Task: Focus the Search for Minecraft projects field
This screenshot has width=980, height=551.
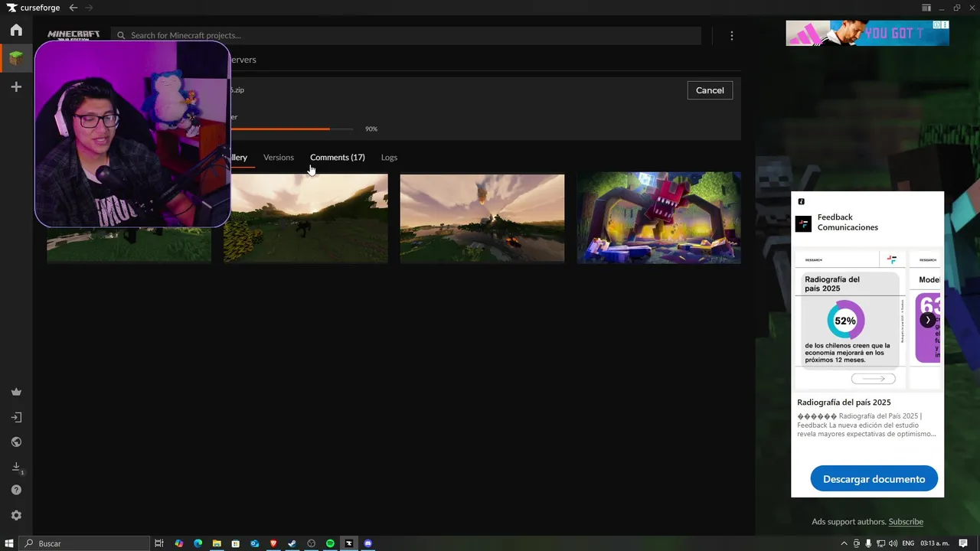Action: click(406, 35)
